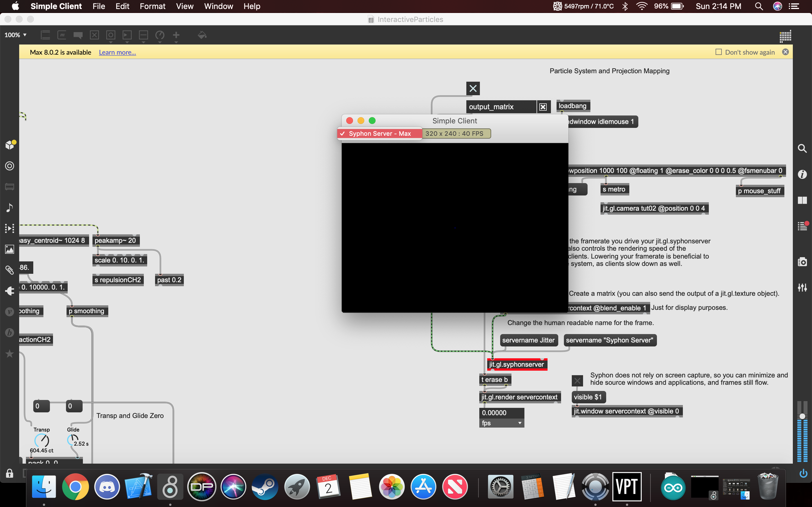Select the jit.gl.render servercontext node
This screenshot has width=812, height=507.
tap(519, 397)
